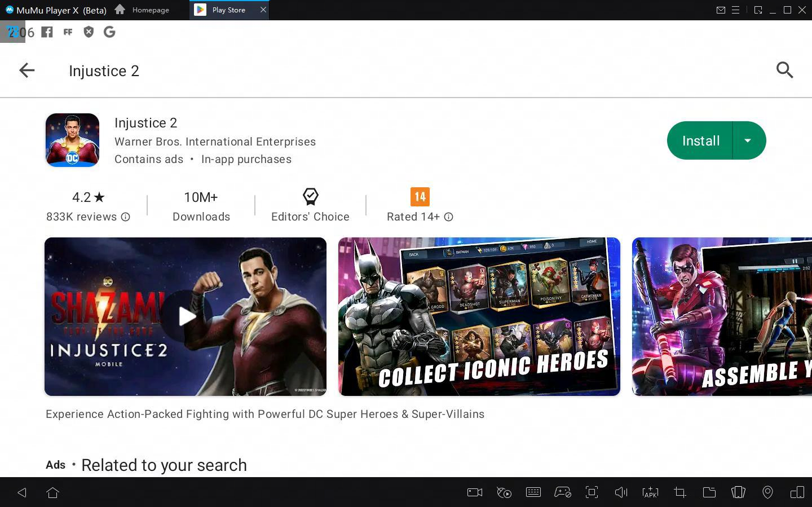Click the screenshot crop icon
This screenshot has width=812, height=507.
(x=680, y=492)
